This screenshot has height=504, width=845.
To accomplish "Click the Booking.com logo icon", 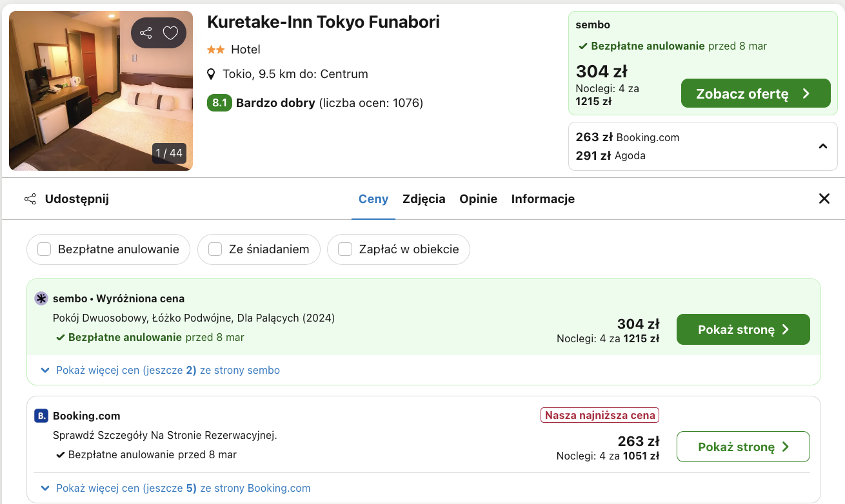I will point(41,416).
